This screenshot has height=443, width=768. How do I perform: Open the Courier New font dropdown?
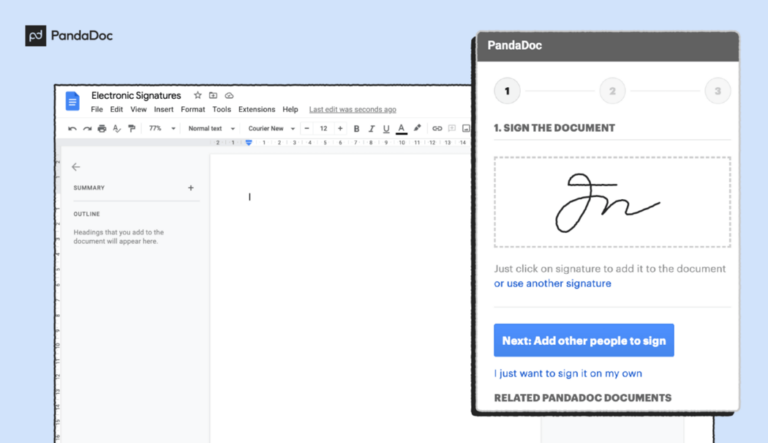(271, 128)
